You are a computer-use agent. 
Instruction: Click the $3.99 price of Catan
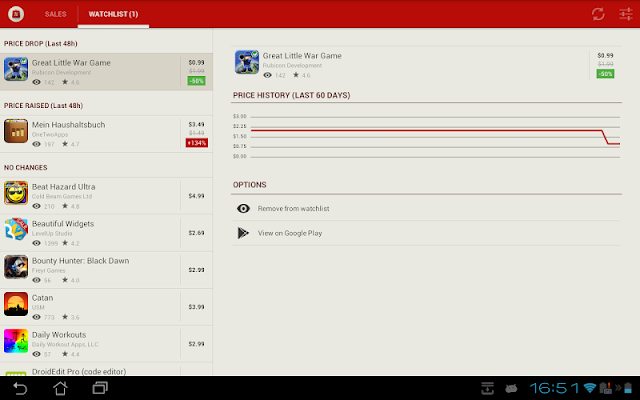tap(196, 307)
